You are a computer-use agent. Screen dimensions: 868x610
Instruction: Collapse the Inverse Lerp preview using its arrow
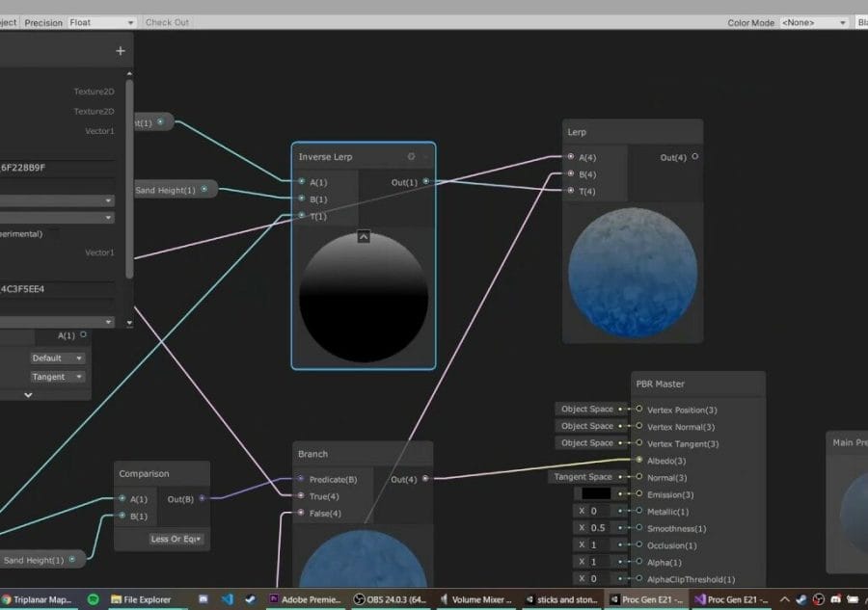363,235
